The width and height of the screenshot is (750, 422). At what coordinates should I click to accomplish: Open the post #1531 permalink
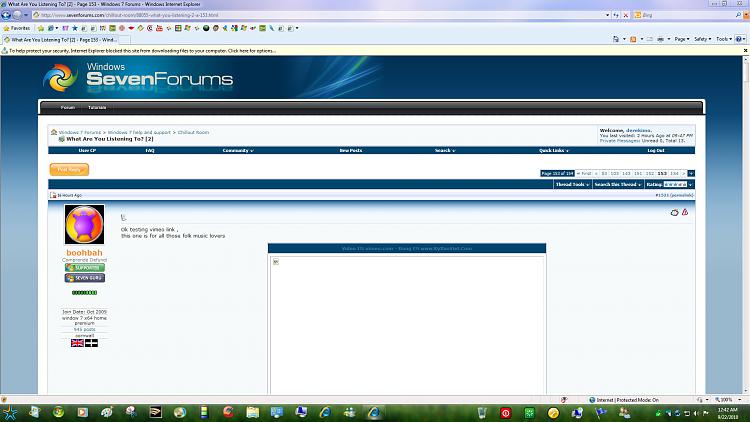[674, 196]
